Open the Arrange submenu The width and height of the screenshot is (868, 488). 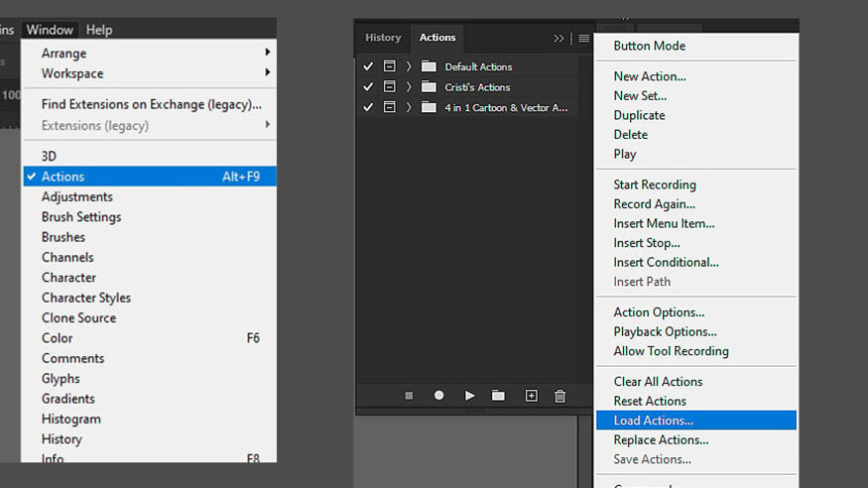pos(63,54)
